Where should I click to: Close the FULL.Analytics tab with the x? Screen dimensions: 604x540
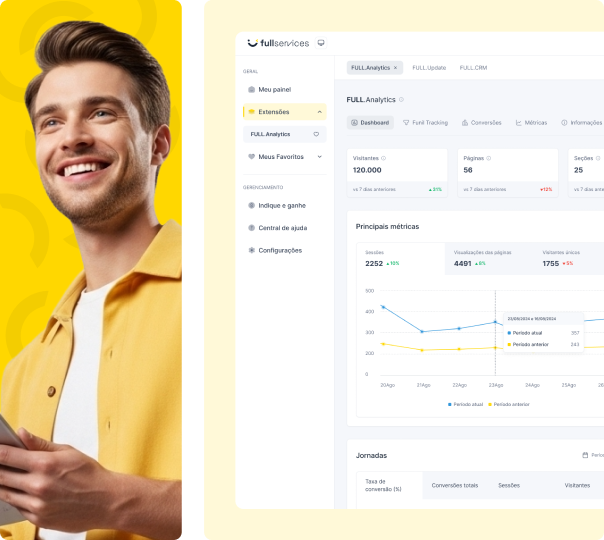(395, 68)
